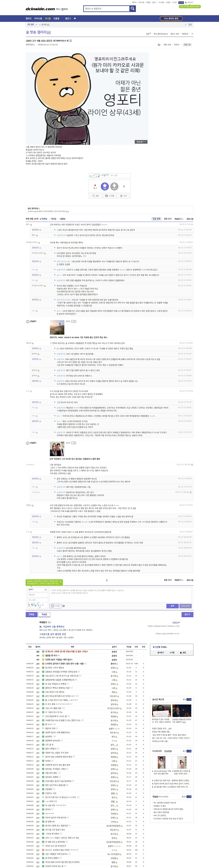Image resolution: width=219 pixels, height=868 pixels.
Task: Open the 갤러리 nav menu
Action: pos(29,19)
